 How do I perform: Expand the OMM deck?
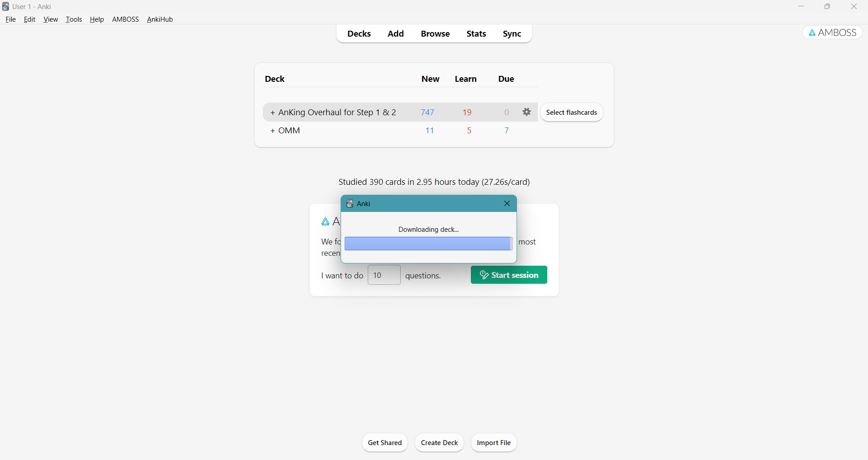tap(272, 131)
